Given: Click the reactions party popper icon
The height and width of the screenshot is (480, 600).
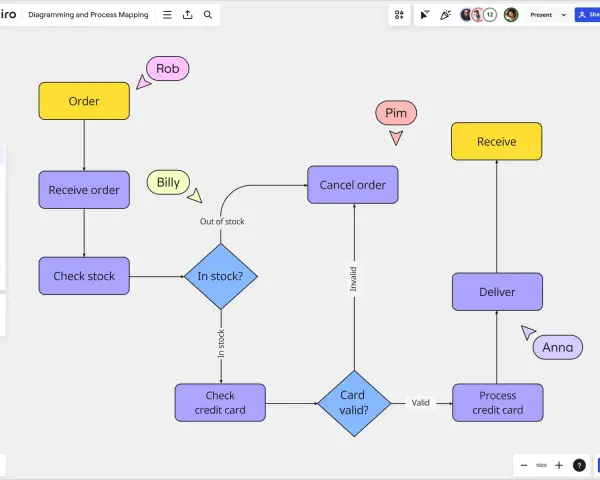Looking at the screenshot, I should click(x=445, y=15).
